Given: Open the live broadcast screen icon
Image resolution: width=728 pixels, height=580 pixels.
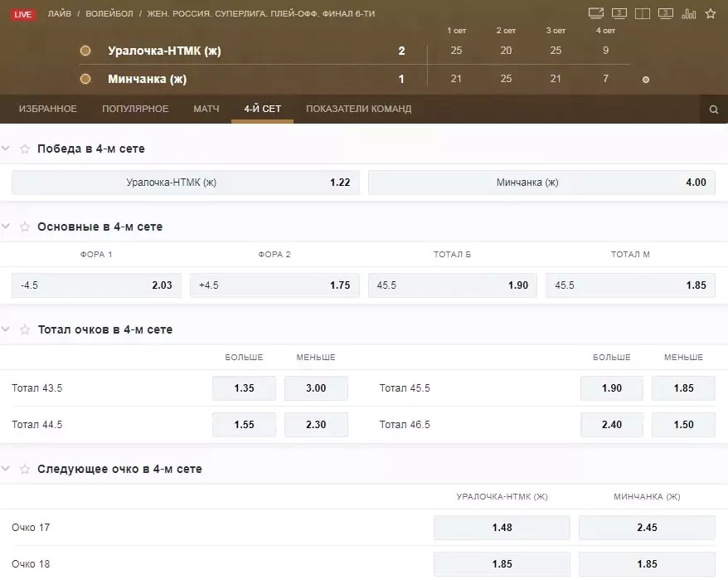Looking at the screenshot, I should pyautogui.click(x=596, y=13).
